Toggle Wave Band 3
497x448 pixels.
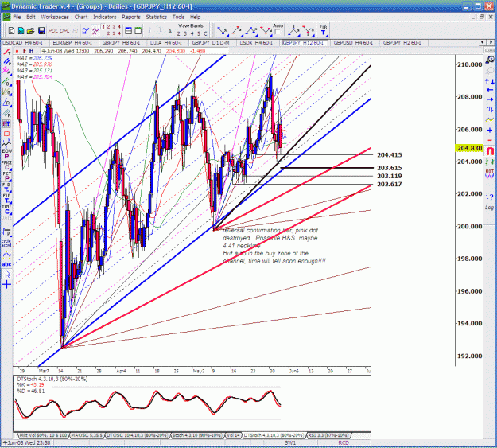185,33
